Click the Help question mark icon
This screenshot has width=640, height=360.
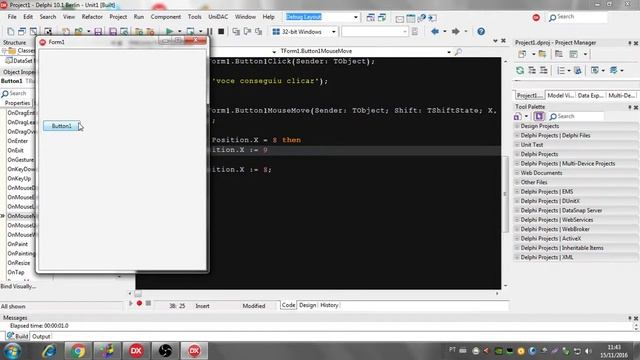pos(481,31)
